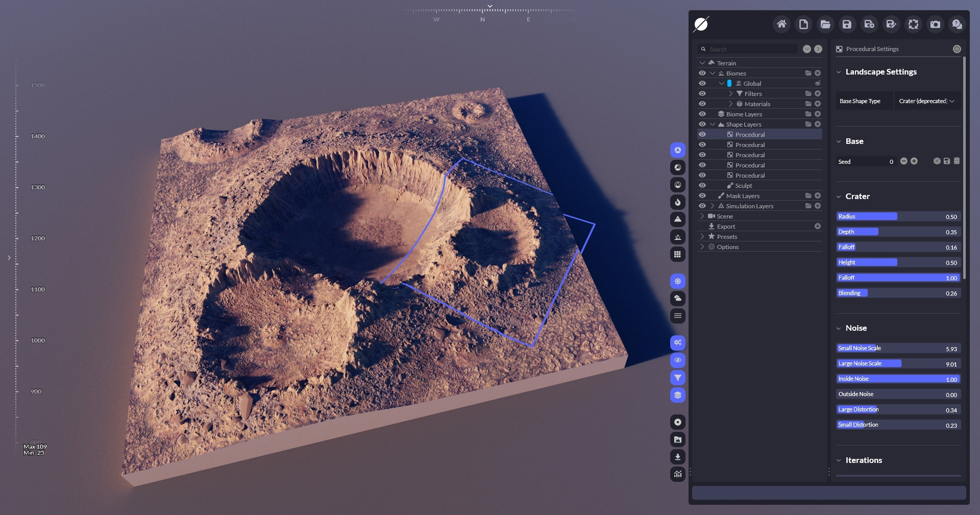Click the clouds icon in viewport sidebar
Viewport: 980px width, 515px height.
[x=677, y=299]
